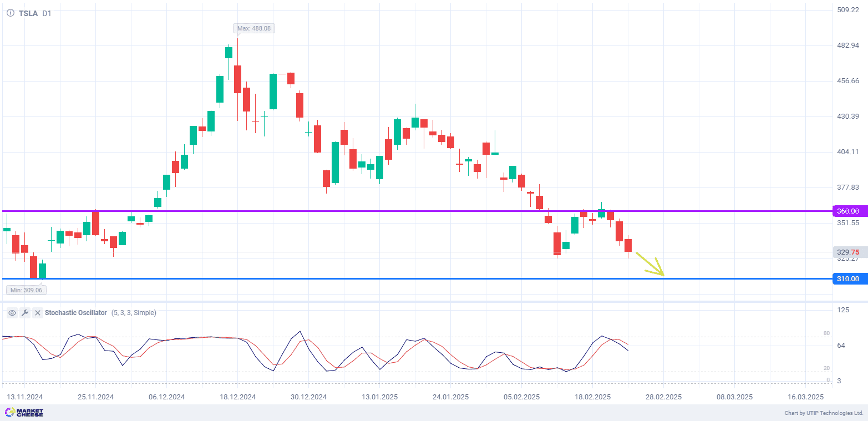Click the 482.94 price axis label
The image size is (868, 421).
847,45
